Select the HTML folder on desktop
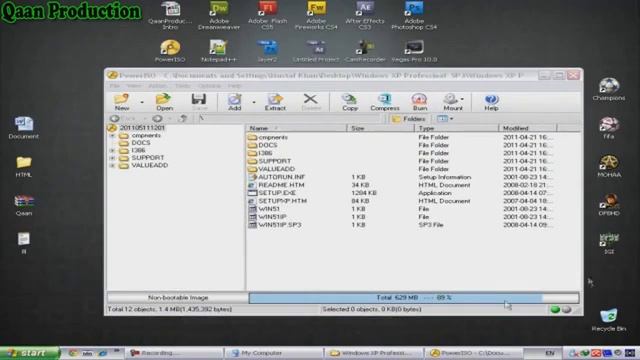Screen dimensions: 640x360 pyautogui.click(x=24, y=167)
